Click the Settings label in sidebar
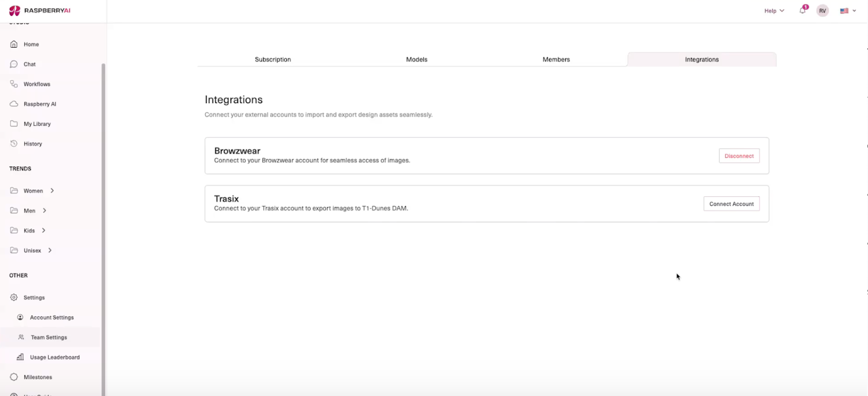 point(34,297)
